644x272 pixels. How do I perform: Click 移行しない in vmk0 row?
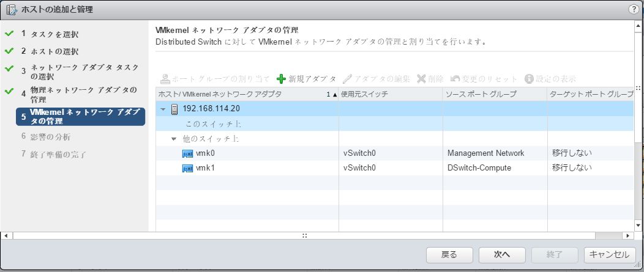572,153
